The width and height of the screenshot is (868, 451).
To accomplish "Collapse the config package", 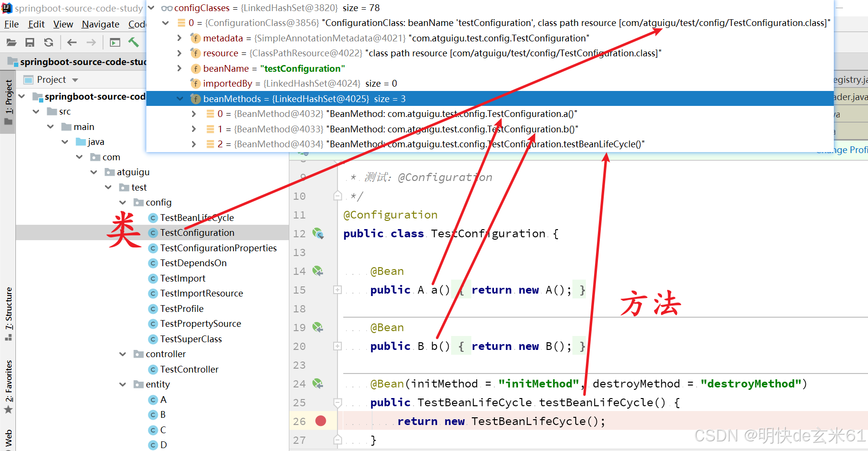I will (x=123, y=203).
